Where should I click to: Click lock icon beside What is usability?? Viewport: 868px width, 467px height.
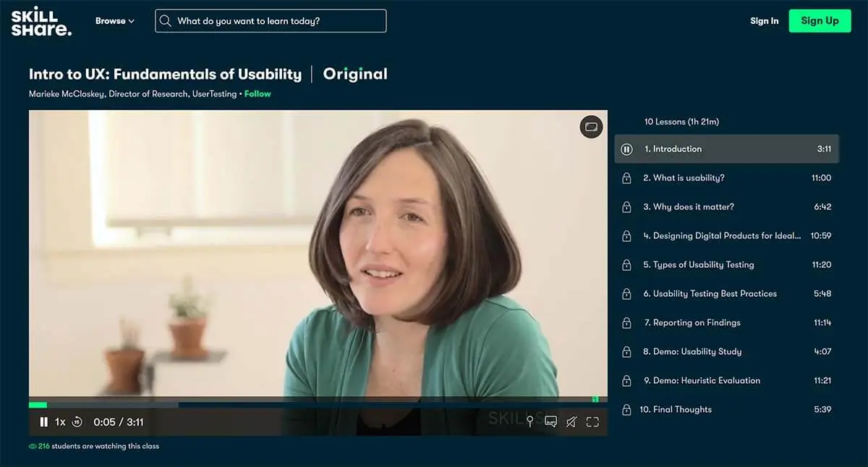[x=627, y=178]
